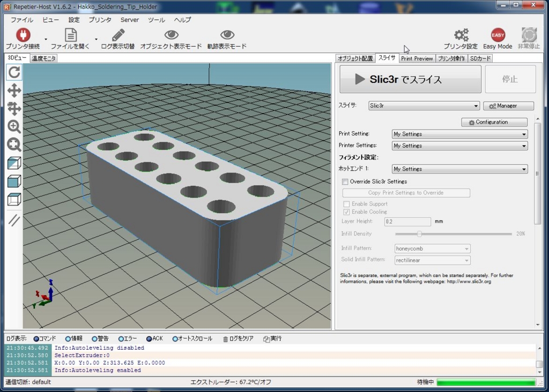The height and width of the screenshot is (392, 549).
Task: Open Print Setting dropdown
Action: click(459, 134)
